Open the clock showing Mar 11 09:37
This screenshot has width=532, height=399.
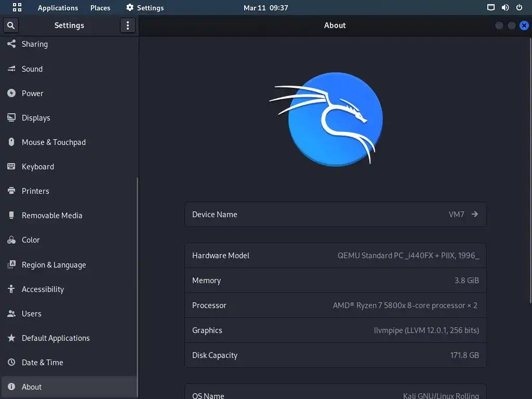(265, 8)
